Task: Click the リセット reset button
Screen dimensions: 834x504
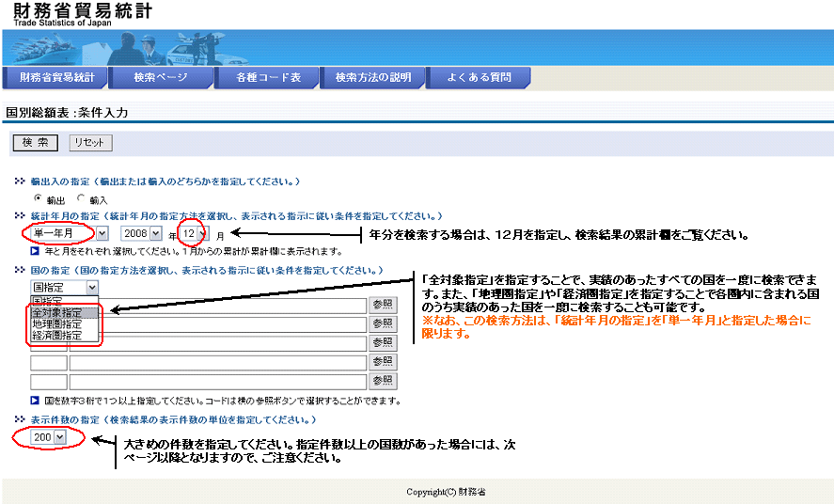Action: (90, 143)
